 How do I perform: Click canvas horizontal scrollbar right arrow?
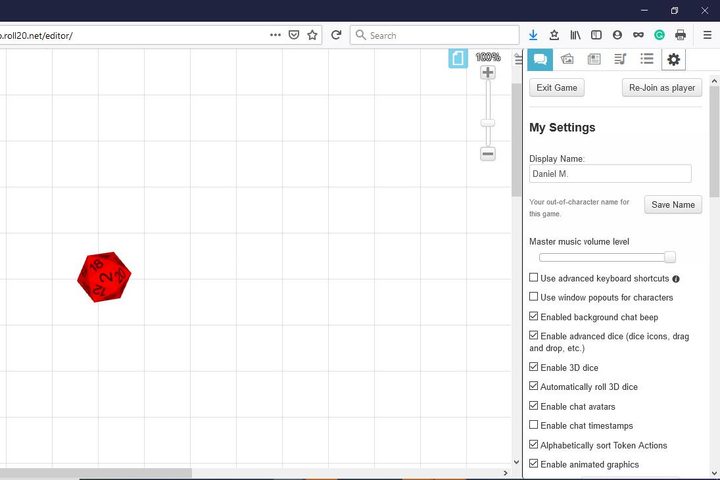[x=506, y=473]
